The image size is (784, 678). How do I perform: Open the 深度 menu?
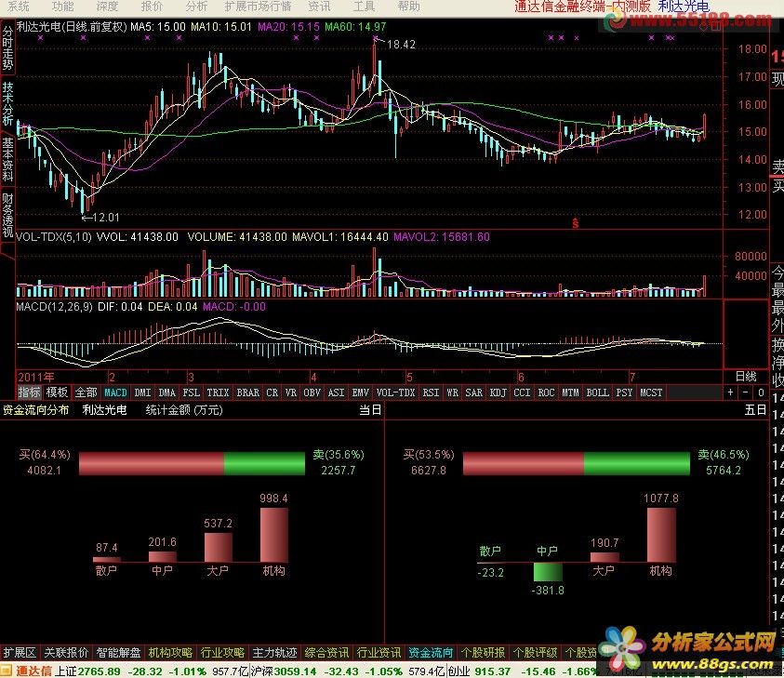click(x=107, y=7)
